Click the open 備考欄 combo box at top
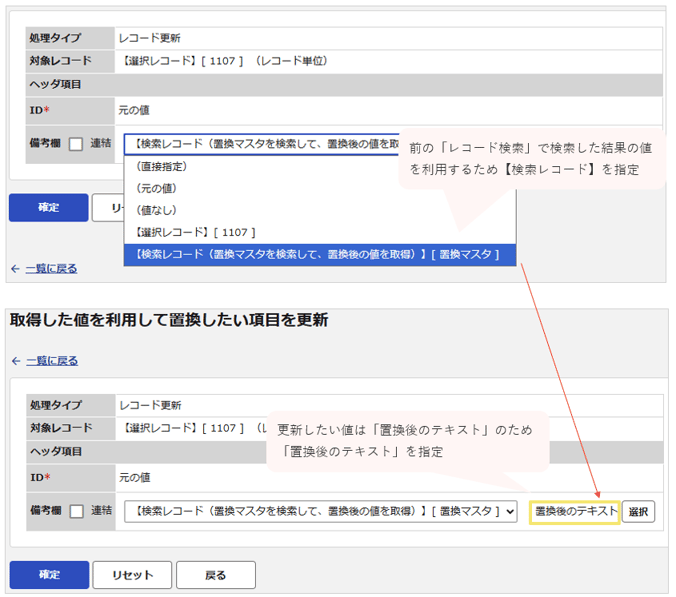The height and width of the screenshot is (597, 676). [262, 144]
